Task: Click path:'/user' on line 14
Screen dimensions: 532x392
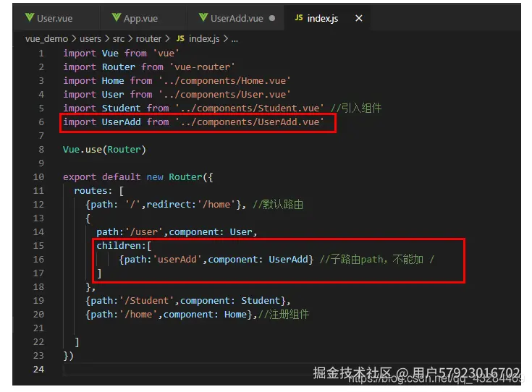Action: (130, 232)
